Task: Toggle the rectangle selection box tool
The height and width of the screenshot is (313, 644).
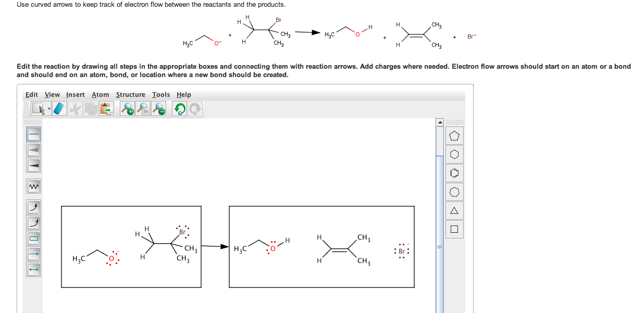Action: tap(33, 238)
